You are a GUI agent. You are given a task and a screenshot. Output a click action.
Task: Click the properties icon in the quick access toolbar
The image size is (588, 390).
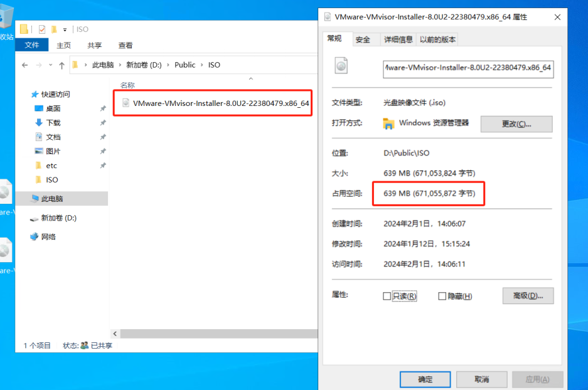coord(42,29)
